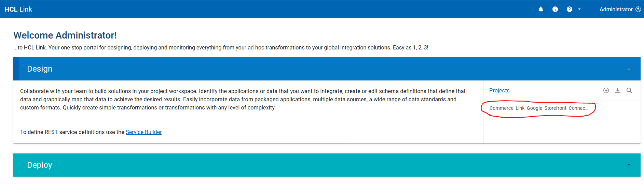Follow the Service Builder link

(x=143, y=132)
